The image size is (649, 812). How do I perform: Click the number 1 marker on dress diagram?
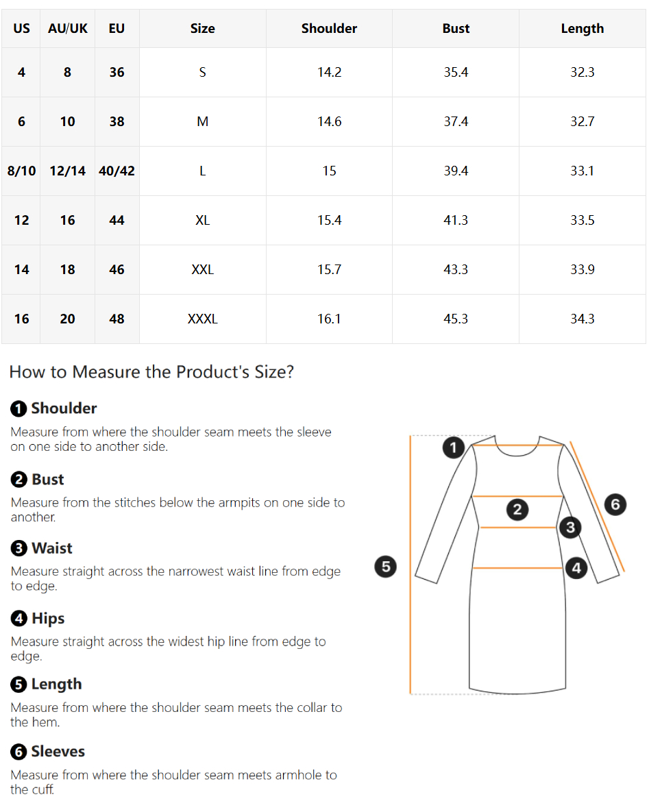453,447
